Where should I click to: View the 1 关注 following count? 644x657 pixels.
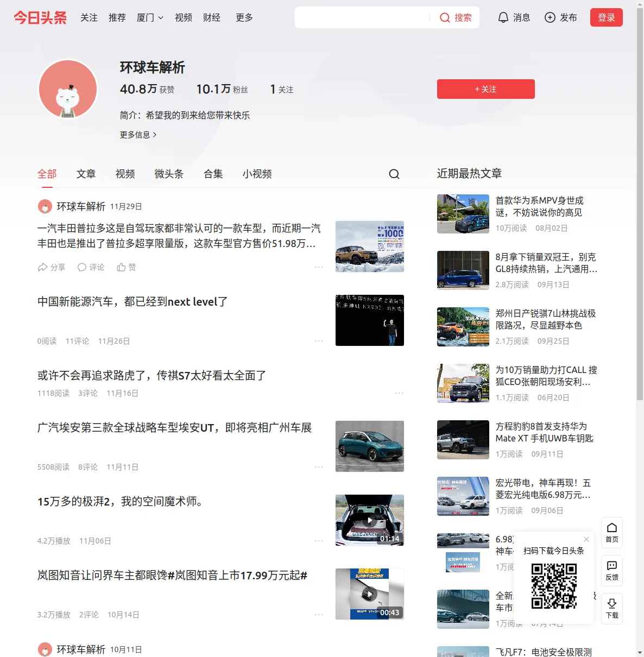pos(282,89)
